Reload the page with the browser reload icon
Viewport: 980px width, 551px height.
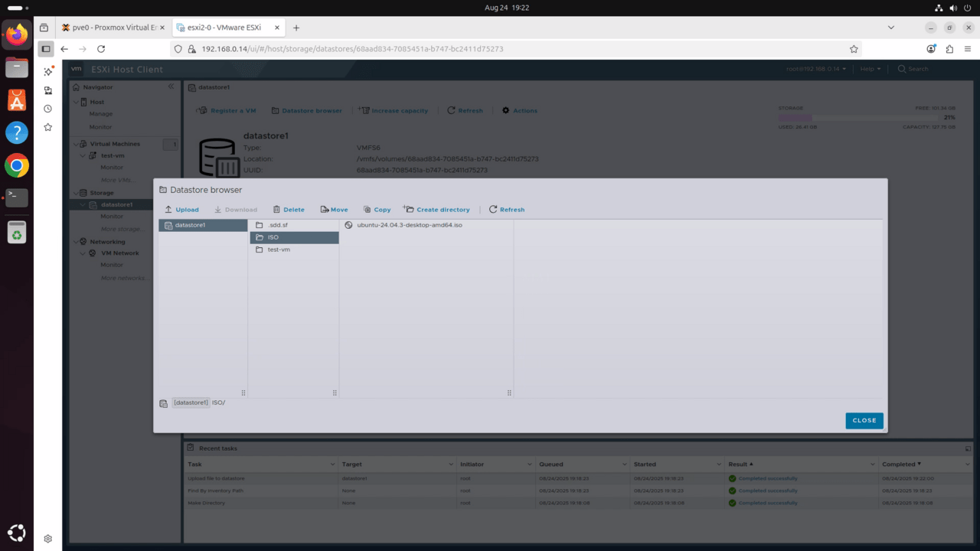coord(101,49)
